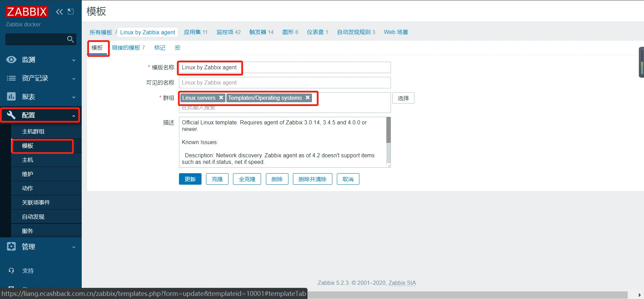644x299 pixels.
Task: Switch to the 标记 tab
Action: pos(160,48)
